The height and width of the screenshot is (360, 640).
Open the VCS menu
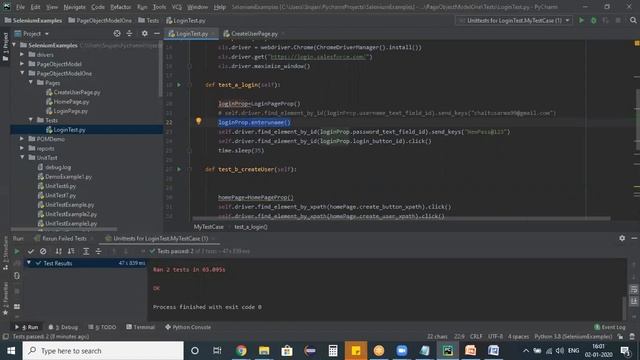click(176, 7)
